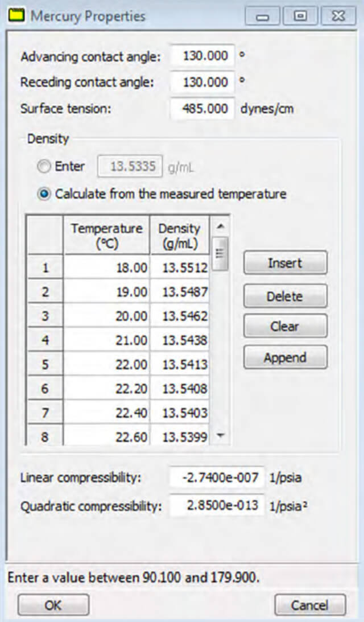Edit the Receding contact angle field
The image size is (364, 622).
tap(202, 82)
